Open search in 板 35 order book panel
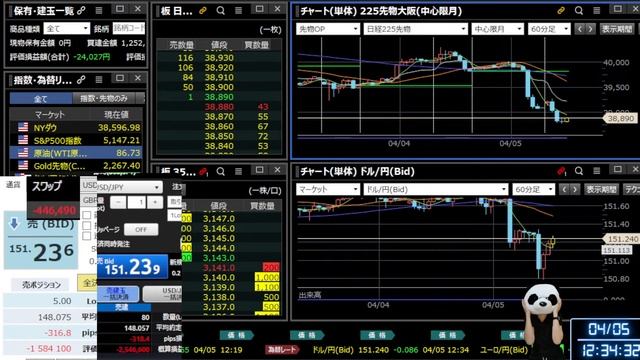This screenshot has height=360, width=640. click(x=220, y=171)
